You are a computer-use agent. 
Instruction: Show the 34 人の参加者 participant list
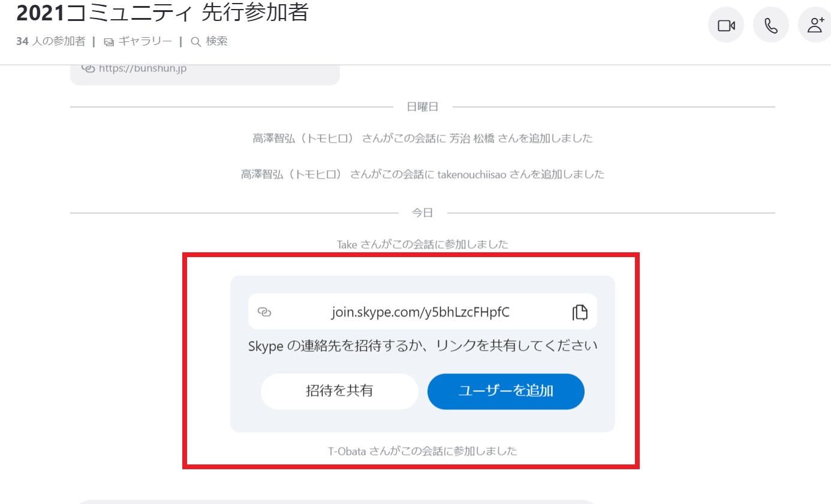pos(51,41)
